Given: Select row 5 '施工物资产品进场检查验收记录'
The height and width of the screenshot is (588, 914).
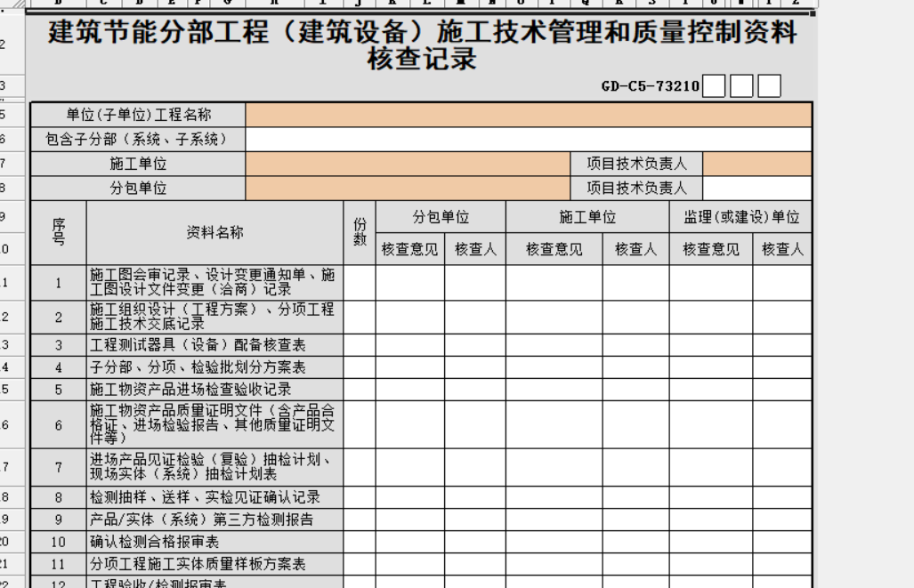Looking at the screenshot, I should pos(215,390).
